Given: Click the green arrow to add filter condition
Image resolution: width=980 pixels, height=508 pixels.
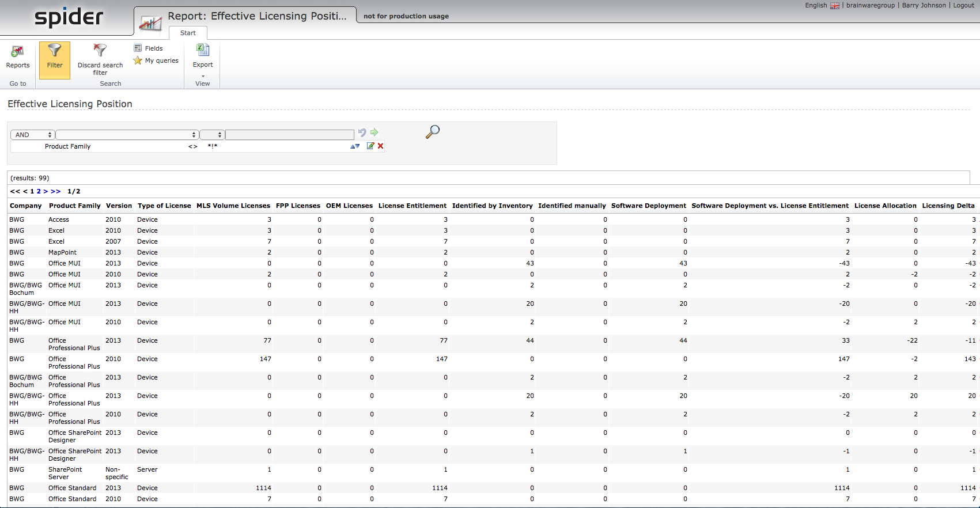Looking at the screenshot, I should [x=374, y=132].
